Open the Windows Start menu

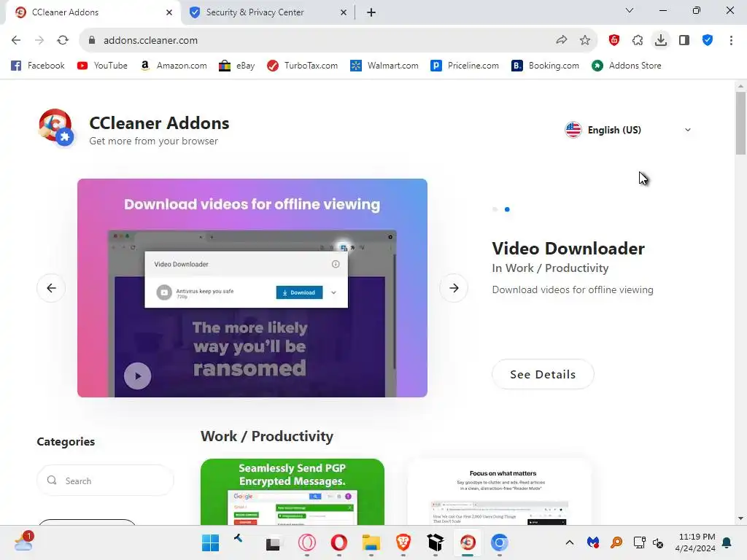210,542
